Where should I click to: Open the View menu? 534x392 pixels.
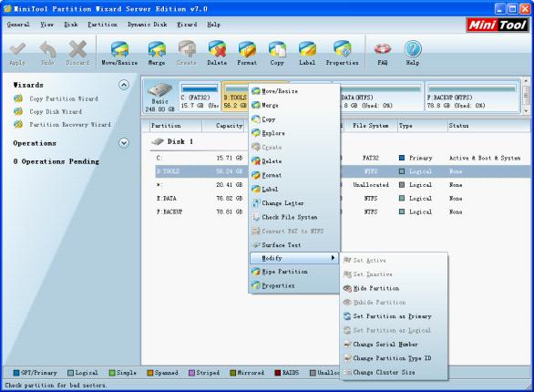pyautogui.click(x=47, y=25)
